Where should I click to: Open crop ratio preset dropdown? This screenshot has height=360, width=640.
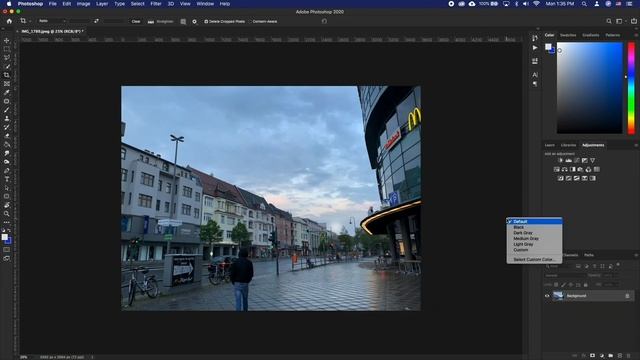point(52,21)
